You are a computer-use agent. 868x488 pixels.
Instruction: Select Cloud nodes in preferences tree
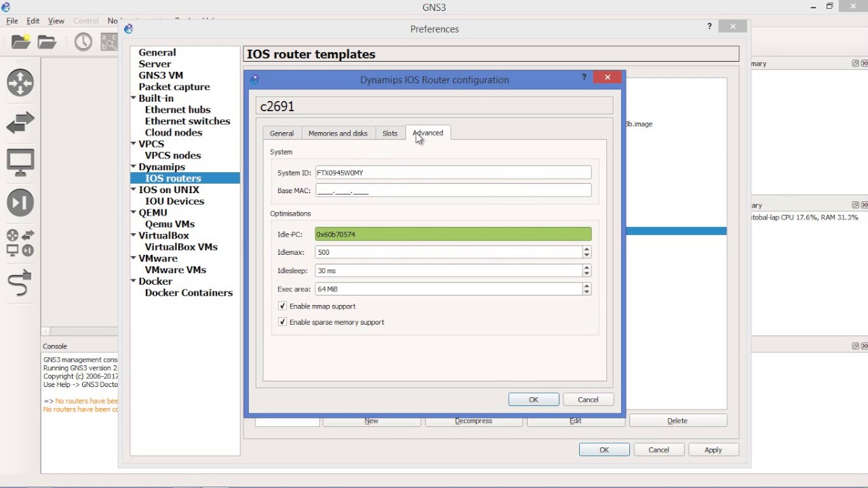174,133
